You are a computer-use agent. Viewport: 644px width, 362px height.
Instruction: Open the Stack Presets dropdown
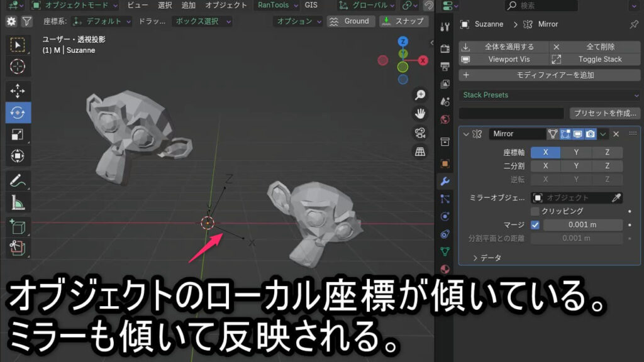coord(550,95)
